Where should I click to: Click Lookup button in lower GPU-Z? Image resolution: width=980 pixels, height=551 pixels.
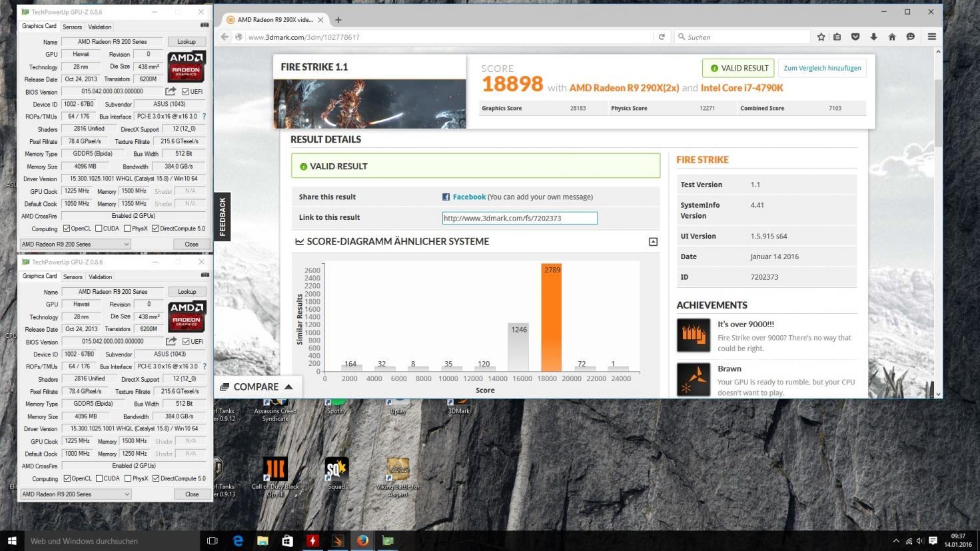click(187, 292)
